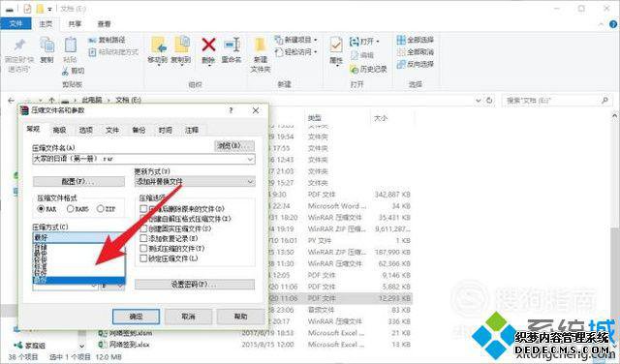
Task: Open the 压缩文件名 combo box arrow
Action: pyautogui.click(x=250, y=159)
